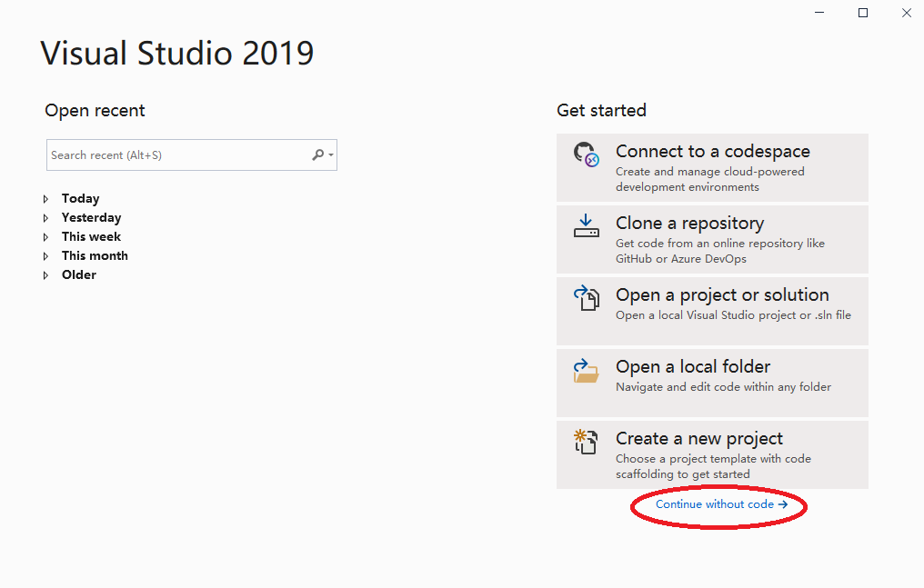Follow the Continue without code link
The image size is (924, 588).
(x=722, y=504)
